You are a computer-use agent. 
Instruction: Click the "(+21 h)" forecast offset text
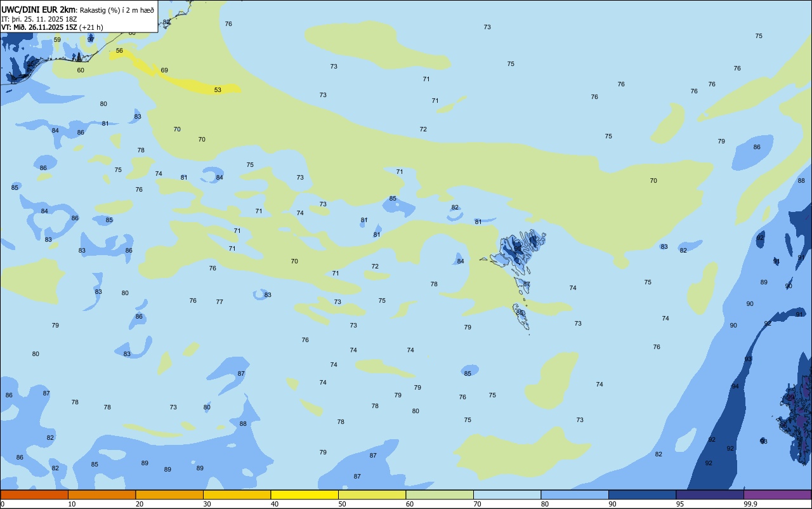pos(91,27)
